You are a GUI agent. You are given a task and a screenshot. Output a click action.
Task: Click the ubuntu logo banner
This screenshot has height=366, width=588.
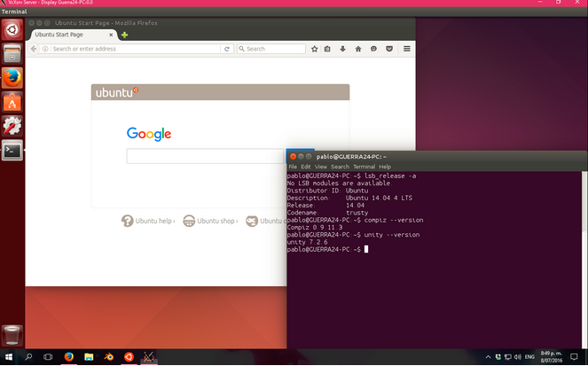(x=220, y=92)
